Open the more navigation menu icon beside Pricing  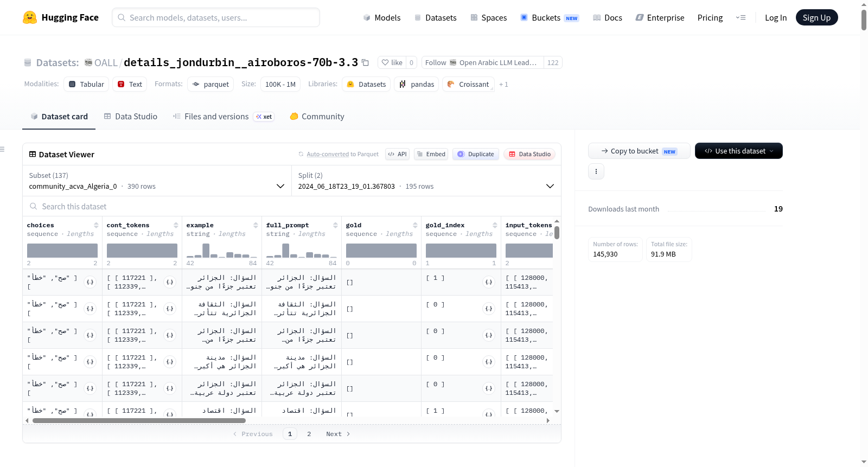click(x=741, y=17)
